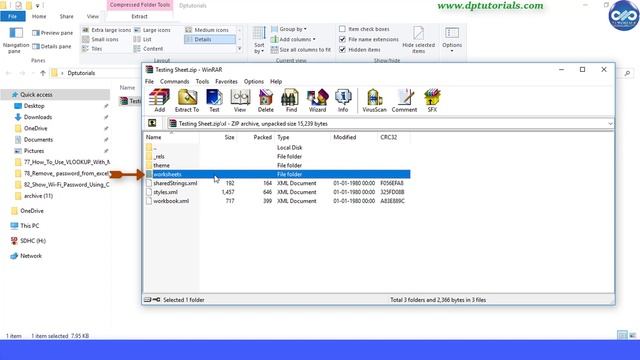Open the Group by dropdown
640x360 pixels.
pos(289,29)
